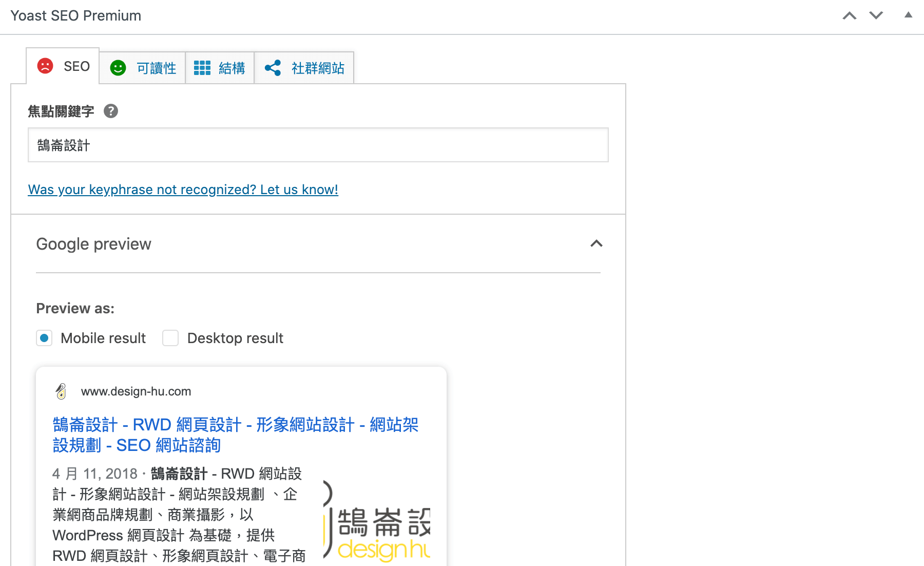Viewport: 924px width, 566px height.
Task: Click the 焦點關鍵字 label
Action: pos(61,111)
